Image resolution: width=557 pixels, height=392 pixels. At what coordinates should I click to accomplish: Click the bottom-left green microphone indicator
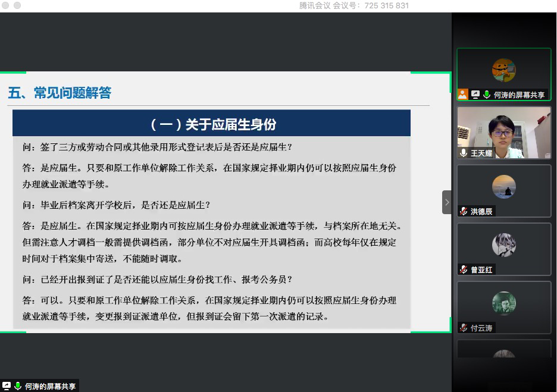point(18,386)
